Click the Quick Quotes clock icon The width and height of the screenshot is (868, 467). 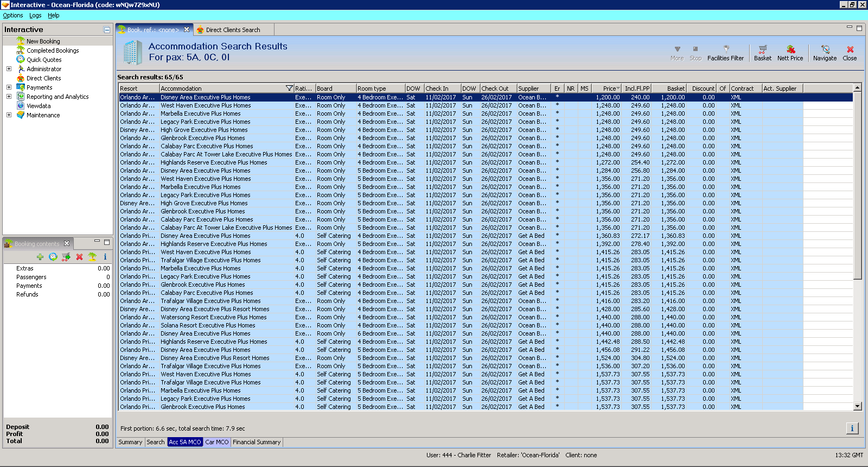(21, 59)
